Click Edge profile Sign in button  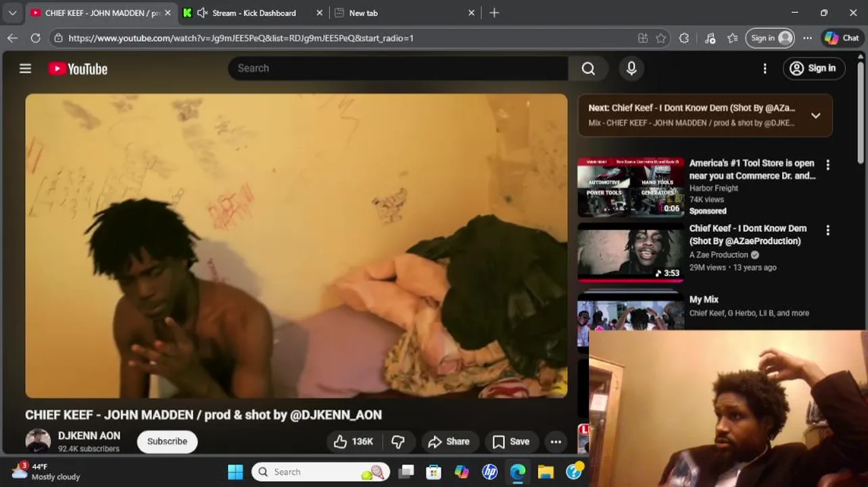[770, 38]
